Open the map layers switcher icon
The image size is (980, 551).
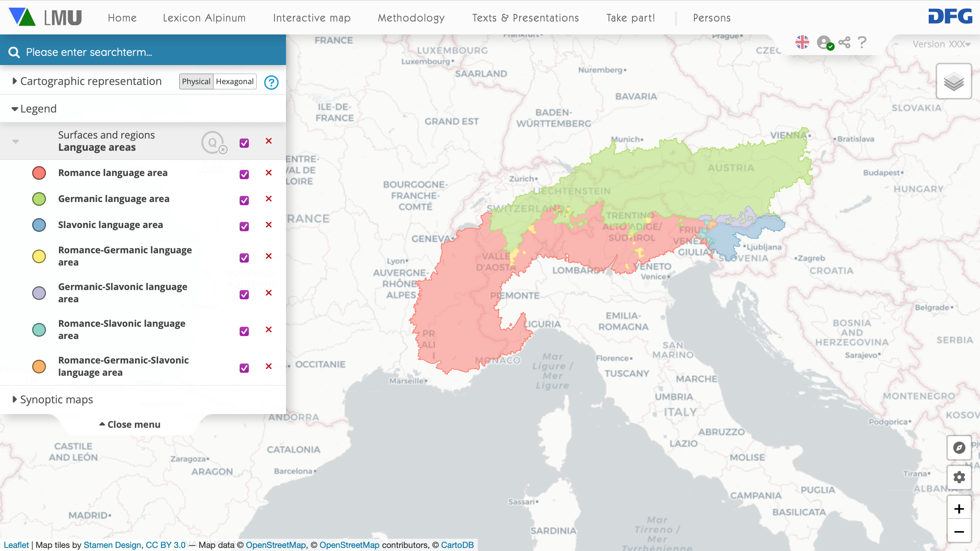tap(953, 82)
